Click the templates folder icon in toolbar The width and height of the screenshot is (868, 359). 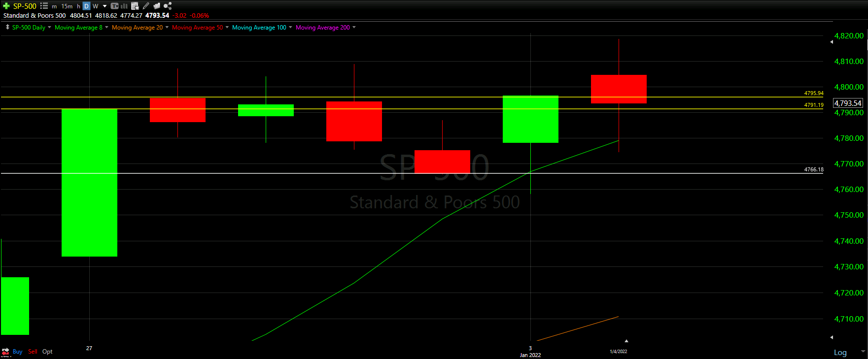point(157,6)
